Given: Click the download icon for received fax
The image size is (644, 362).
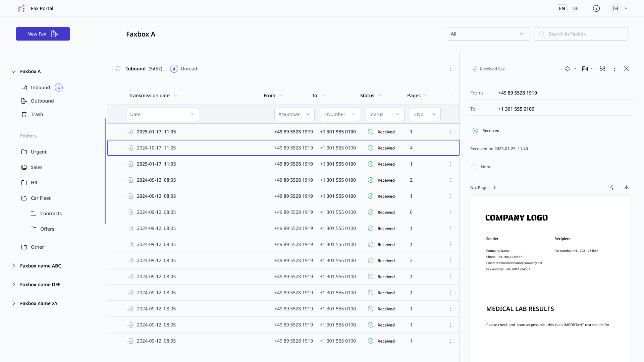Looking at the screenshot, I should pos(626,187).
